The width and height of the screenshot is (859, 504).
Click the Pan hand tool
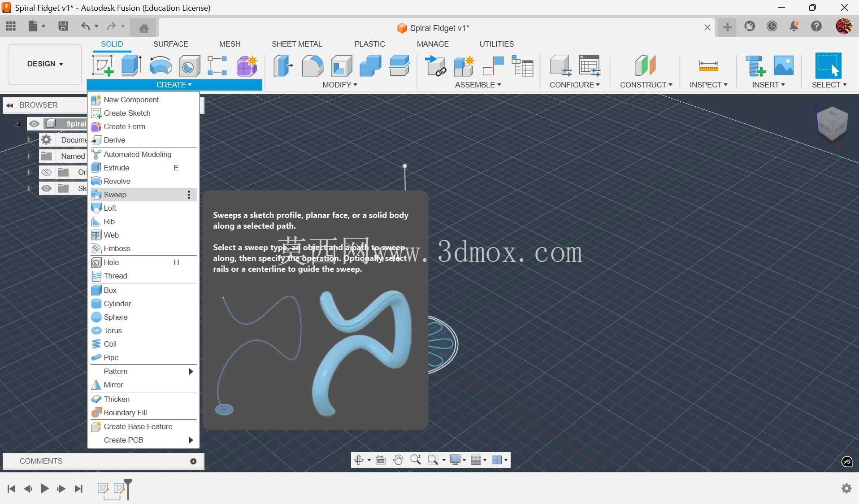coord(398,460)
